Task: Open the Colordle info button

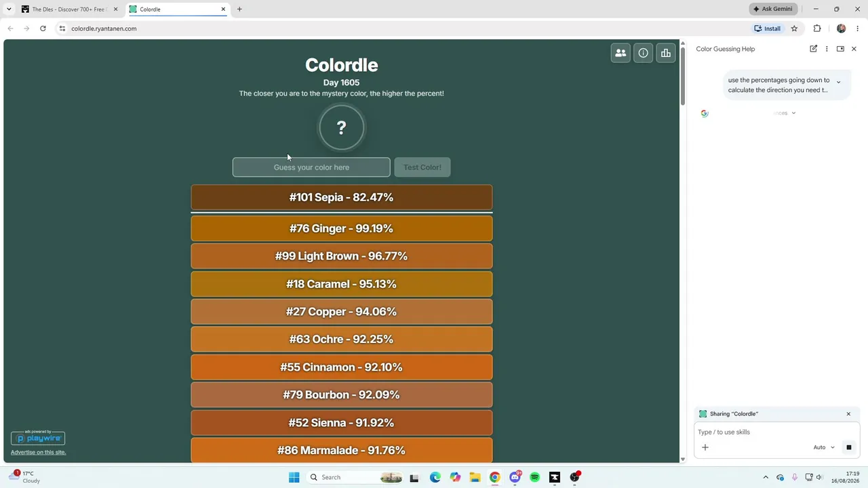Action: tap(643, 53)
